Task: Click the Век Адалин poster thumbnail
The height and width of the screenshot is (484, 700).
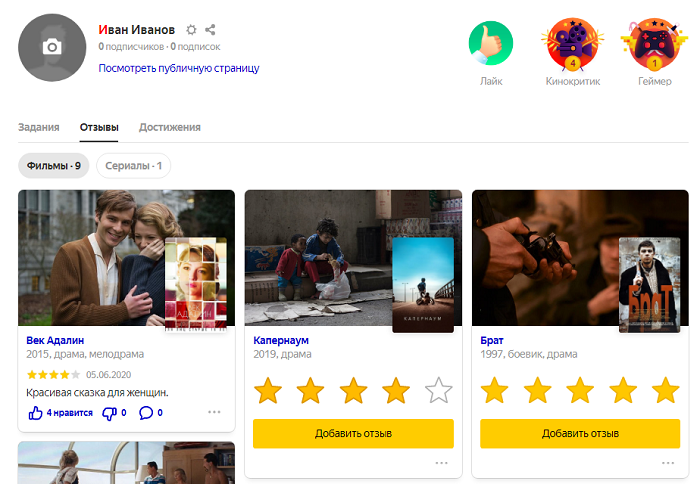Action: 196,285
